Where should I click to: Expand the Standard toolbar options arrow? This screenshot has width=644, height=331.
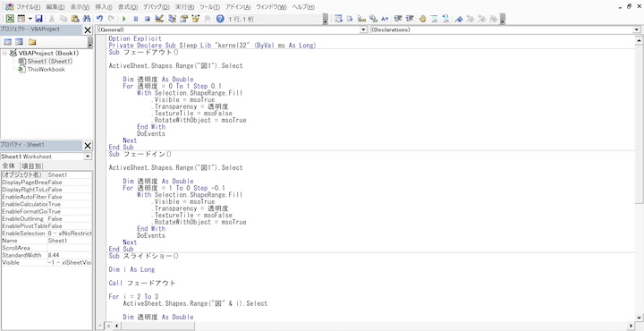(x=326, y=19)
